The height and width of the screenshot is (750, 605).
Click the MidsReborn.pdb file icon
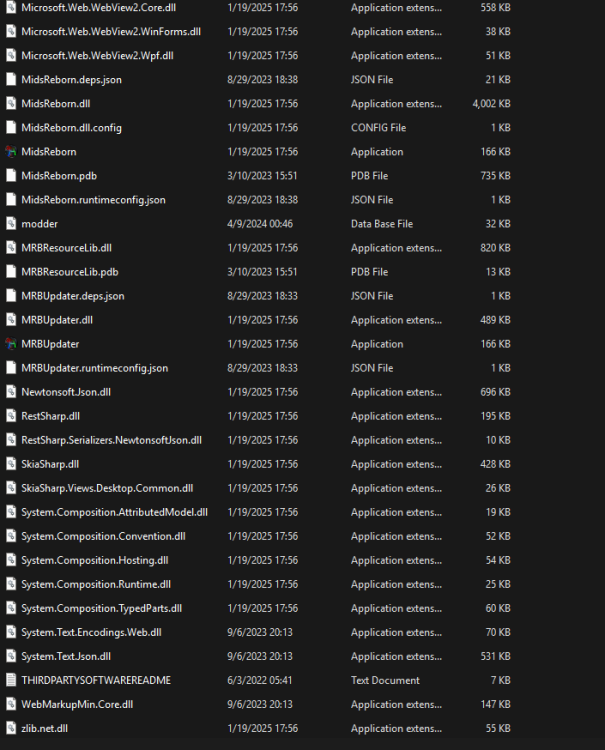pos(11,176)
